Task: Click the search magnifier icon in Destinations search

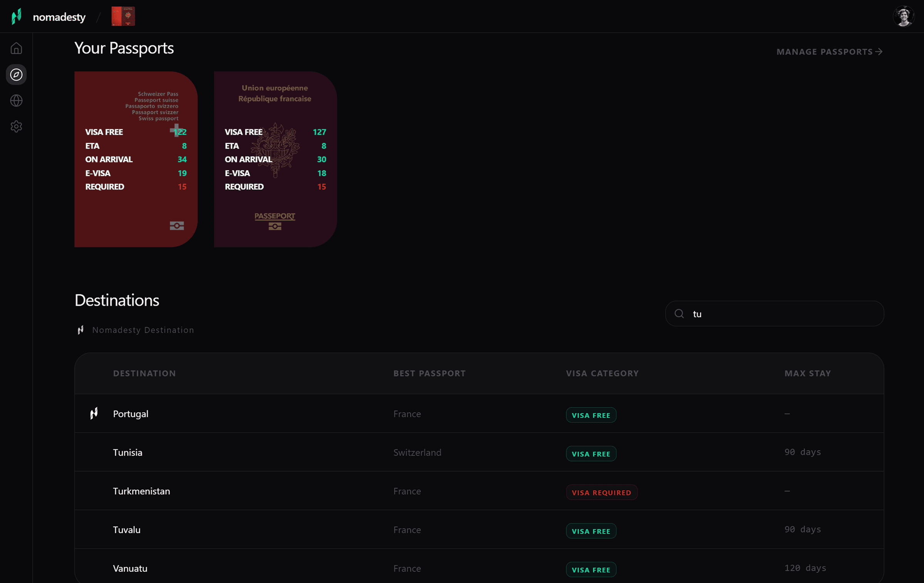Action: pyautogui.click(x=679, y=314)
